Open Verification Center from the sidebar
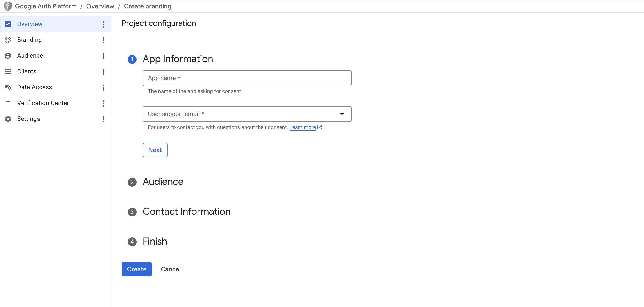 pos(55,103)
